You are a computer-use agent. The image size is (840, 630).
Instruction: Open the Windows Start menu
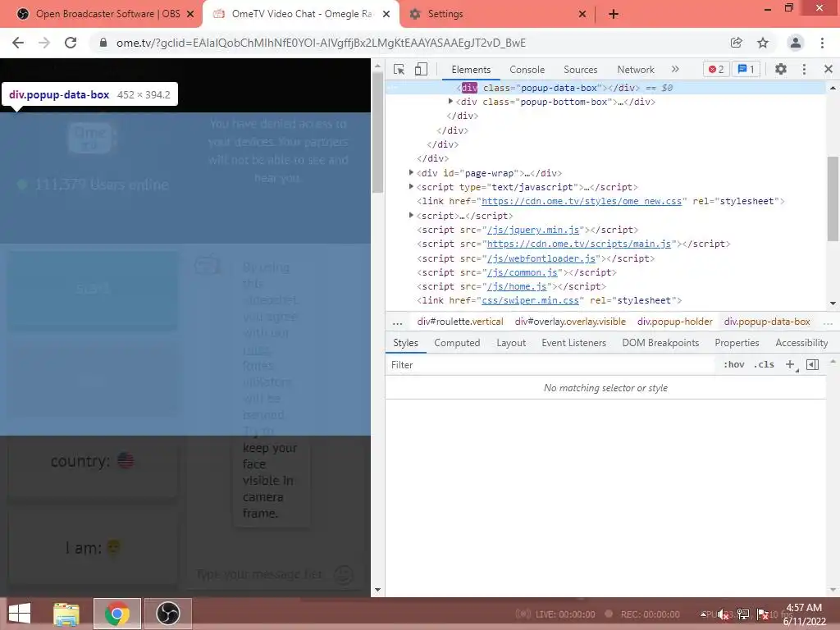tap(20, 614)
